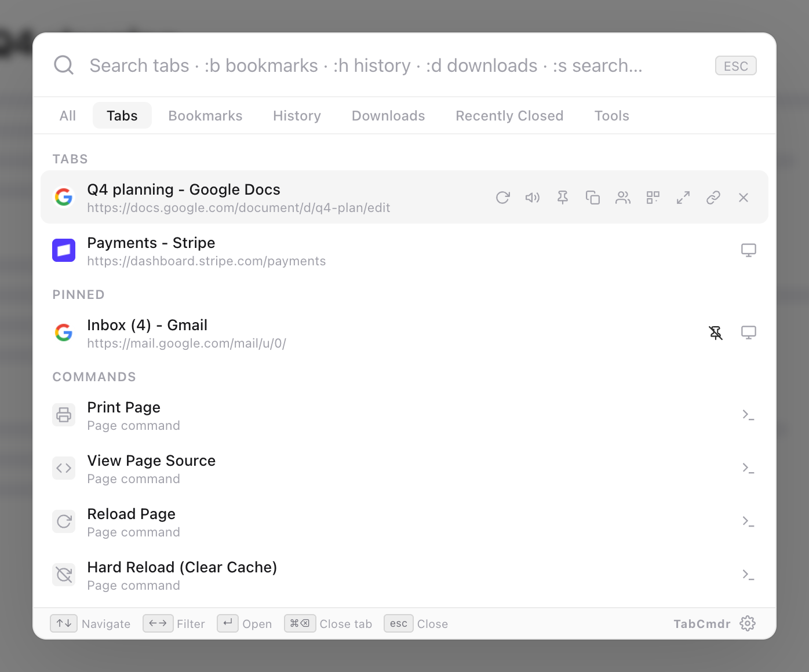
Task: Reload the Q4 planning tab
Action: click(502, 198)
